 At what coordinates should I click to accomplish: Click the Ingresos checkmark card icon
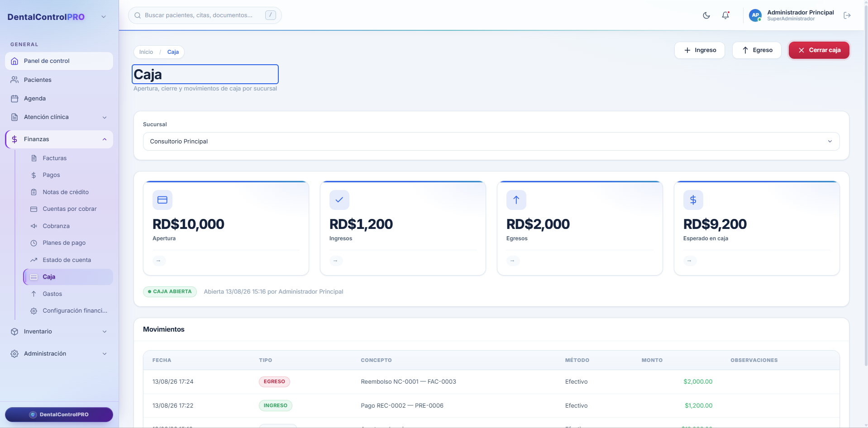(x=339, y=200)
